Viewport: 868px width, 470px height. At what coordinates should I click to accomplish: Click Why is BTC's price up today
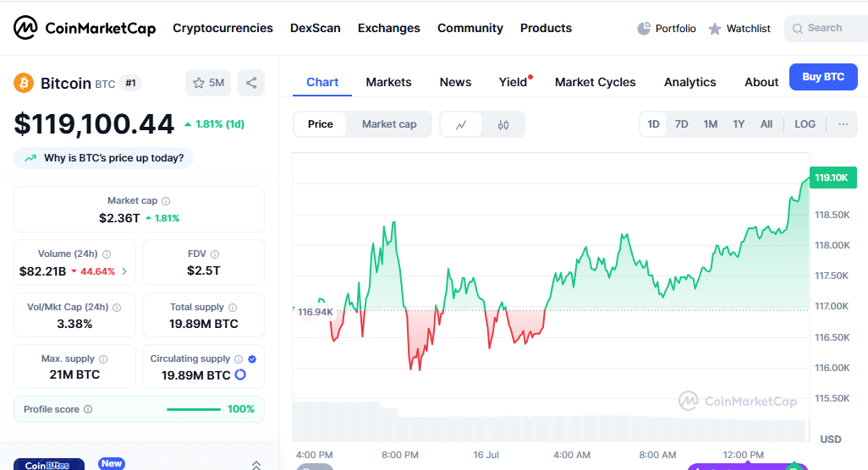click(x=103, y=158)
